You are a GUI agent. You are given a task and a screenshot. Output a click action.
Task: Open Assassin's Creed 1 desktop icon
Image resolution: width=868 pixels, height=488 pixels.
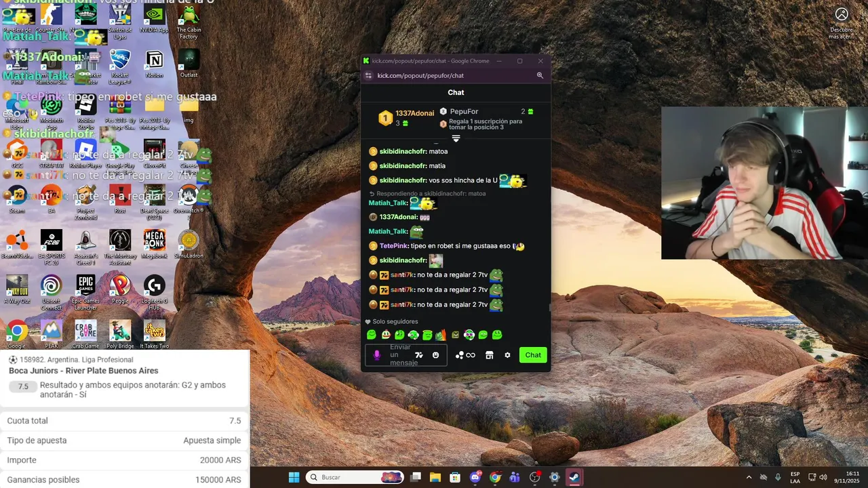pos(86,247)
